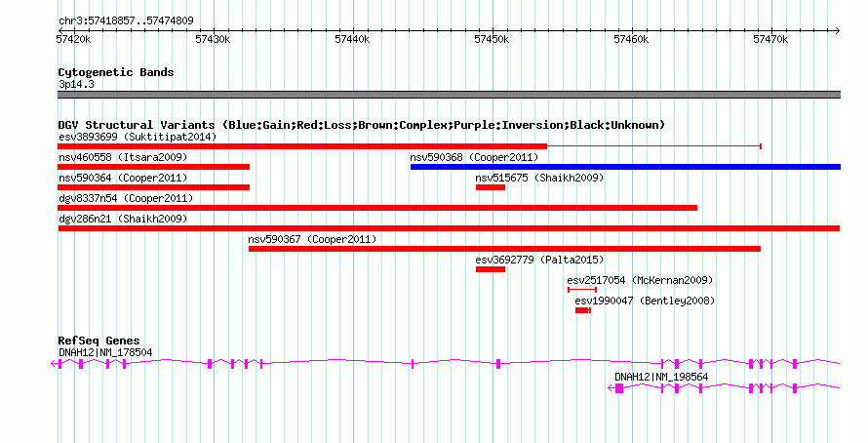
Task: Click the nsv590367 long red bar
Action: [x=504, y=249]
